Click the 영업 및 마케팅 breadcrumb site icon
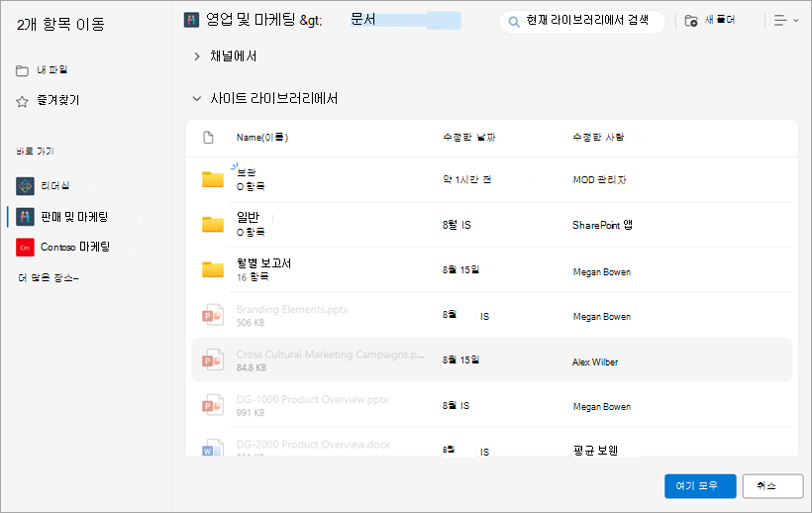Image resolution: width=812 pixels, height=513 pixels. coord(191,20)
